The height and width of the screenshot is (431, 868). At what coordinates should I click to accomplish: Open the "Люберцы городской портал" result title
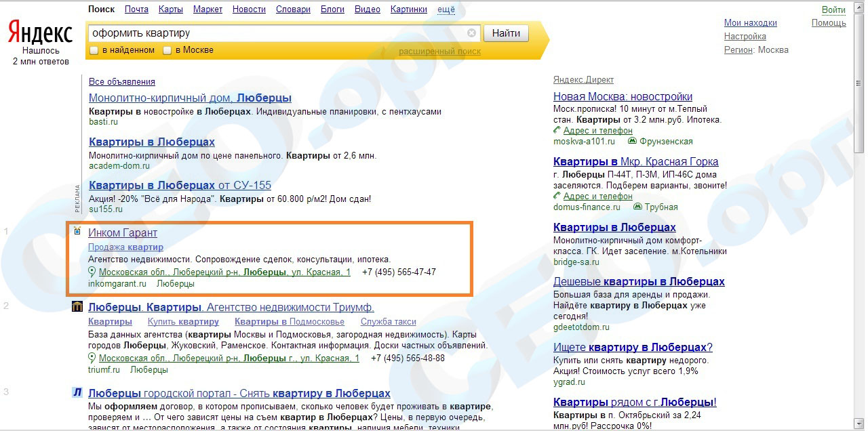coord(239,394)
